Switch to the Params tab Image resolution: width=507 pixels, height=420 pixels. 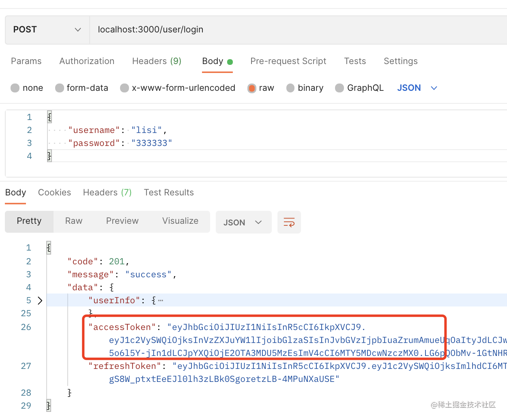coord(26,61)
